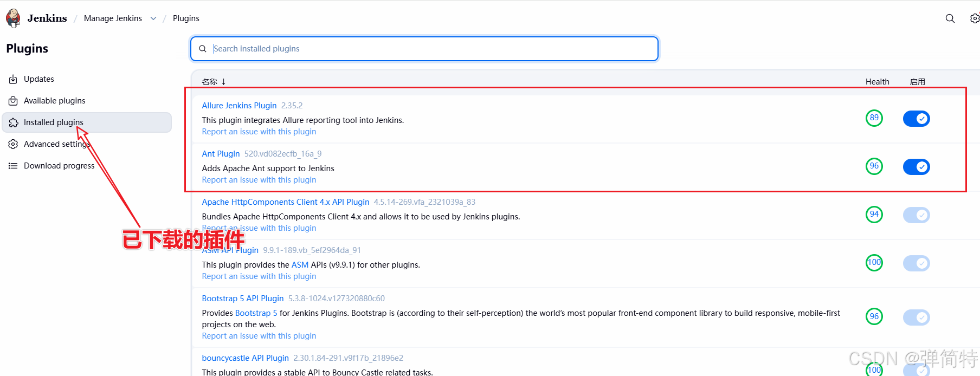Viewport: 980px width, 376px height.
Task: Click the Jenkins butler logo icon
Action: point(14,18)
